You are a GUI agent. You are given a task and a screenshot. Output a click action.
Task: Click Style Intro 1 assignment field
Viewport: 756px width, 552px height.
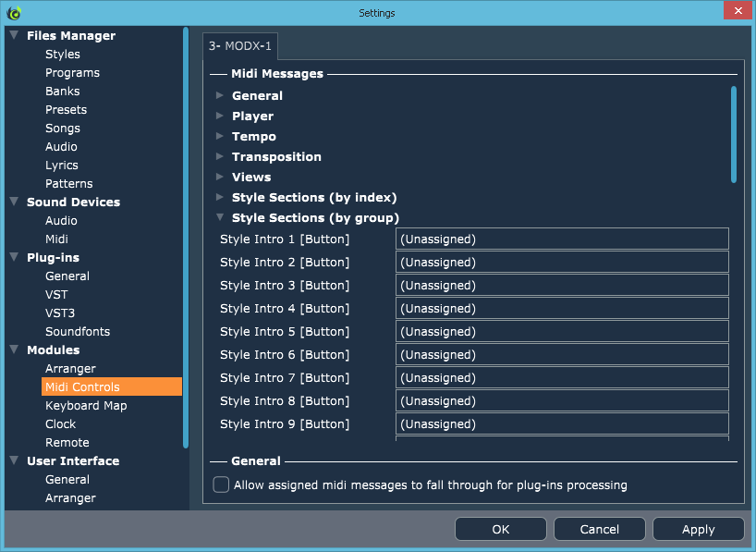(x=562, y=239)
